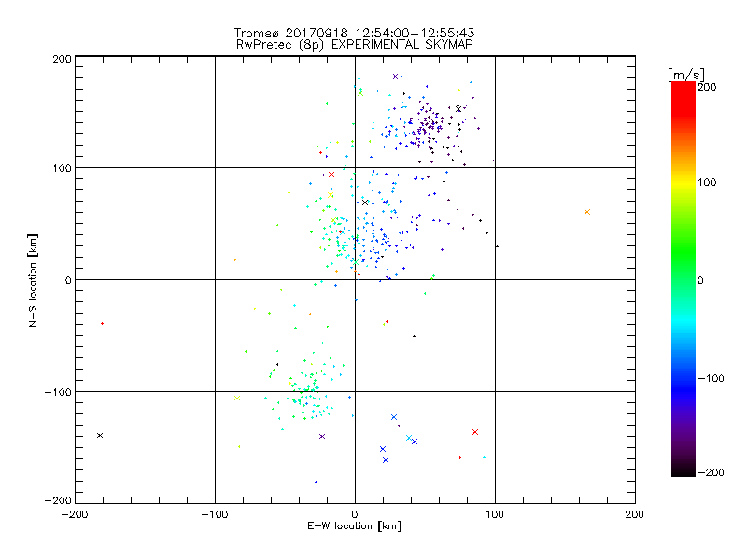Click the purple X marker near the plot top
The height and width of the screenshot is (560, 747).
(395, 77)
